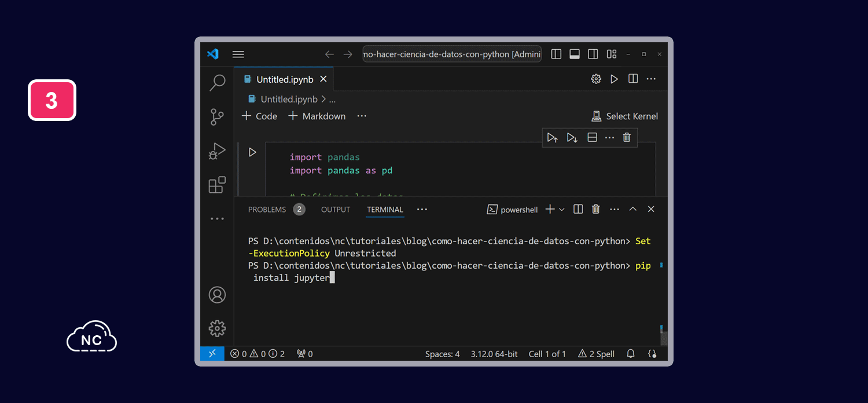Add a new Code cell
This screenshot has height=403, width=868.
tap(259, 116)
